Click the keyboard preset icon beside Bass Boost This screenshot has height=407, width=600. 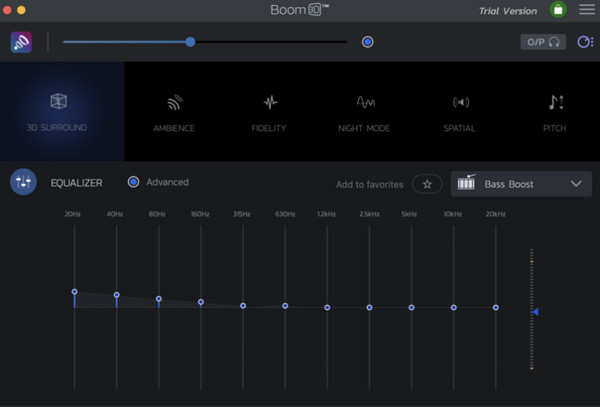coord(466,182)
